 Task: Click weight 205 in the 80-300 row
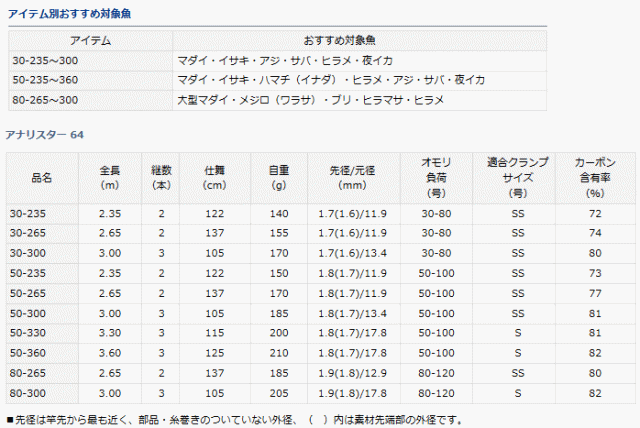coord(279,394)
